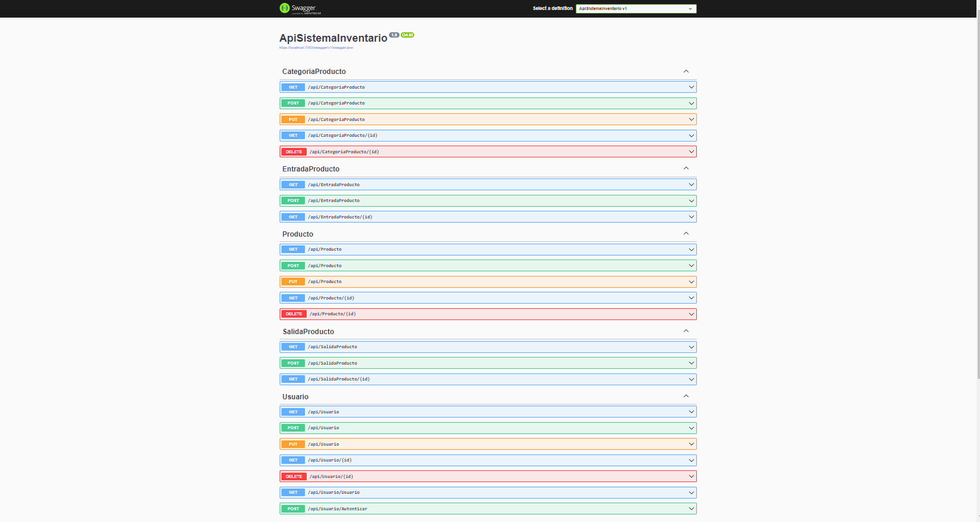This screenshot has width=980, height=522.
Task: Click DELETE badge for /api/Usuario/{id}
Action: 294,476
